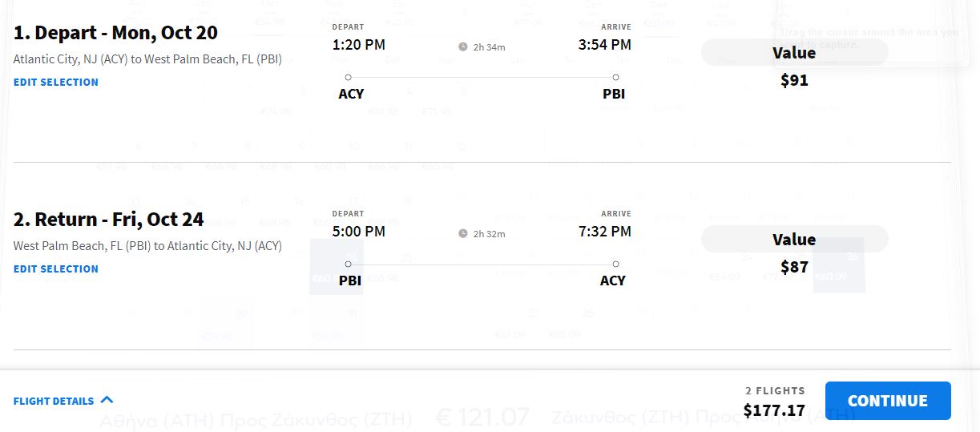The height and width of the screenshot is (432, 980).
Task: Click the ACY arrival circle on return route
Action: point(615,264)
